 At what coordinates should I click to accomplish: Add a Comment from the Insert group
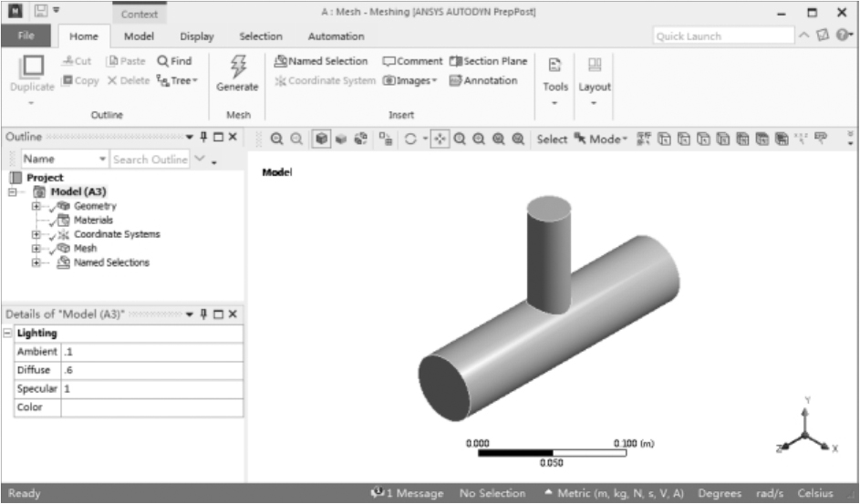(x=412, y=61)
